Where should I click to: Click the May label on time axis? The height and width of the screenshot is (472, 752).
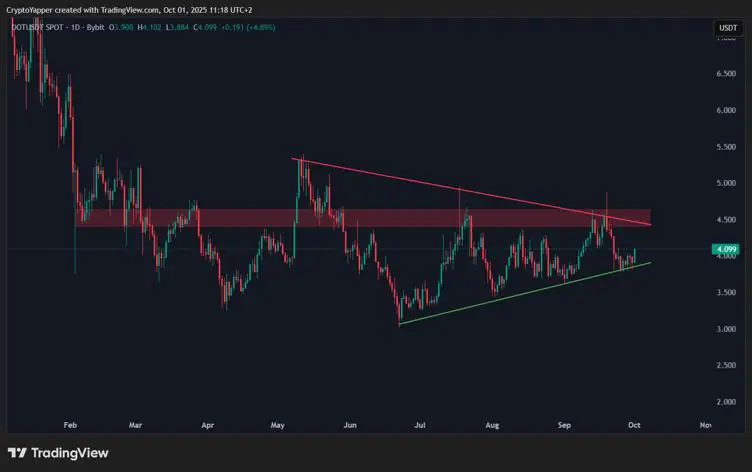(x=277, y=425)
